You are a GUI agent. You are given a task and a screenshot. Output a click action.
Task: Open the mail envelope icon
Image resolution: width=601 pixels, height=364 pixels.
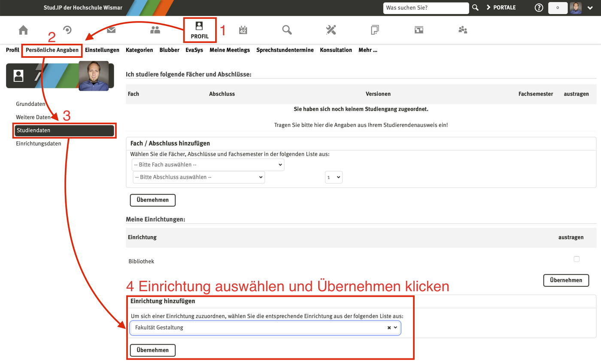[x=111, y=30]
